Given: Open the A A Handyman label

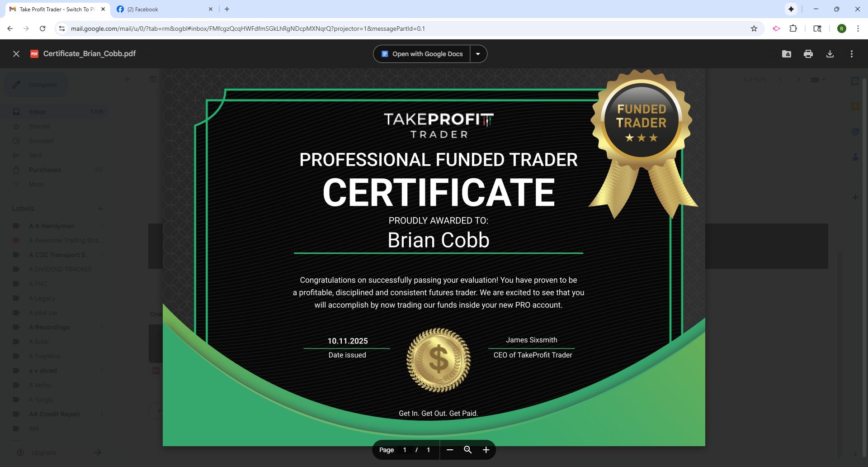Looking at the screenshot, I should pyautogui.click(x=54, y=226).
